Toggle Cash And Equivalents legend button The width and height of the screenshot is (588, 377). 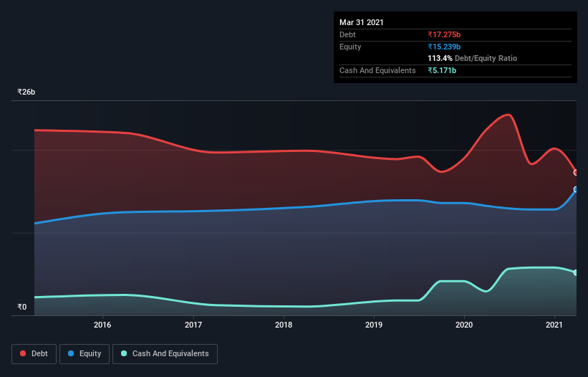point(165,354)
